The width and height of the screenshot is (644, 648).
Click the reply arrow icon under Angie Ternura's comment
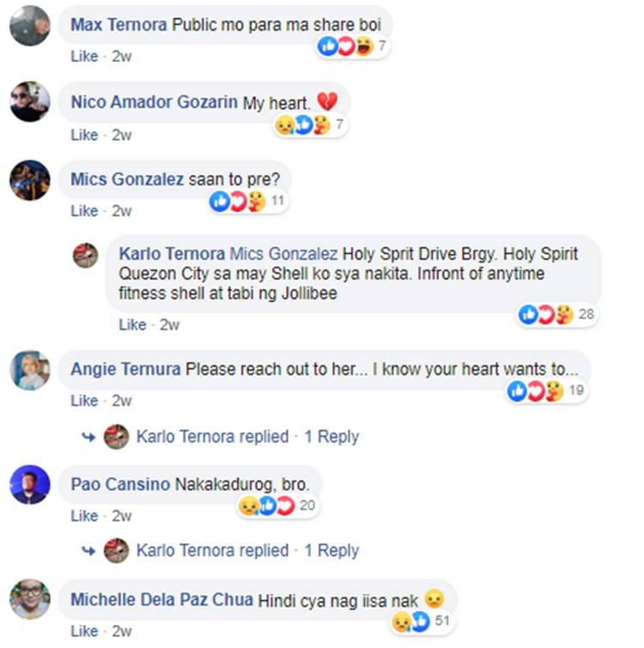tap(88, 437)
